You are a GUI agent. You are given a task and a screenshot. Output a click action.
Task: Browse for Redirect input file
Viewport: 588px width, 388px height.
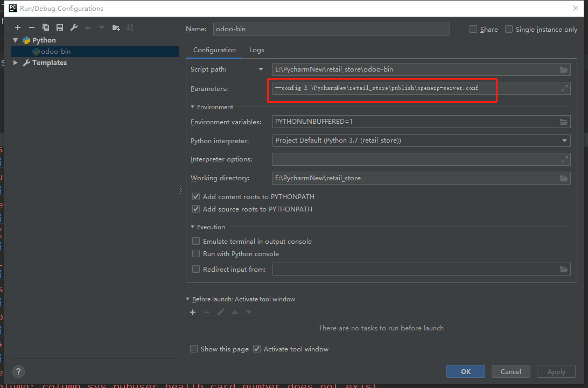click(x=564, y=269)
